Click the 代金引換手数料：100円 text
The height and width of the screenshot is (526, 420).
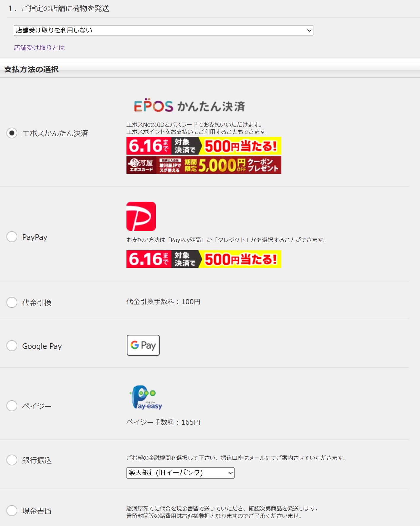point(163,302)
